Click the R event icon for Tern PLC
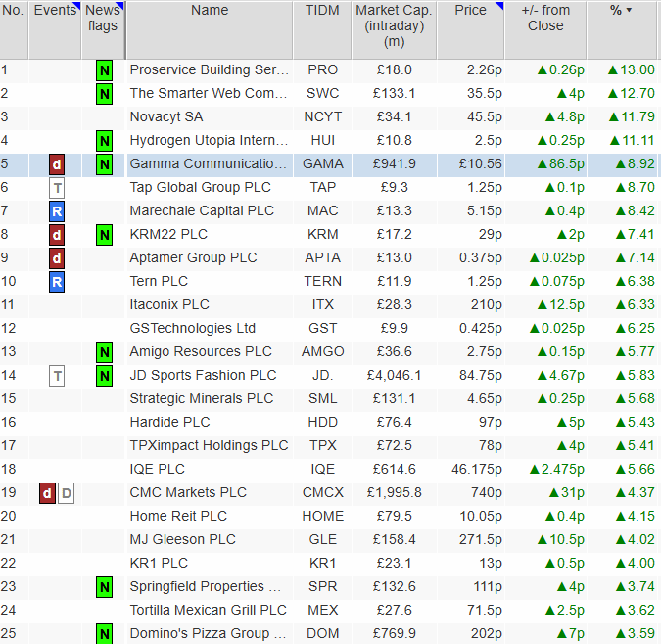 [57, 282]
